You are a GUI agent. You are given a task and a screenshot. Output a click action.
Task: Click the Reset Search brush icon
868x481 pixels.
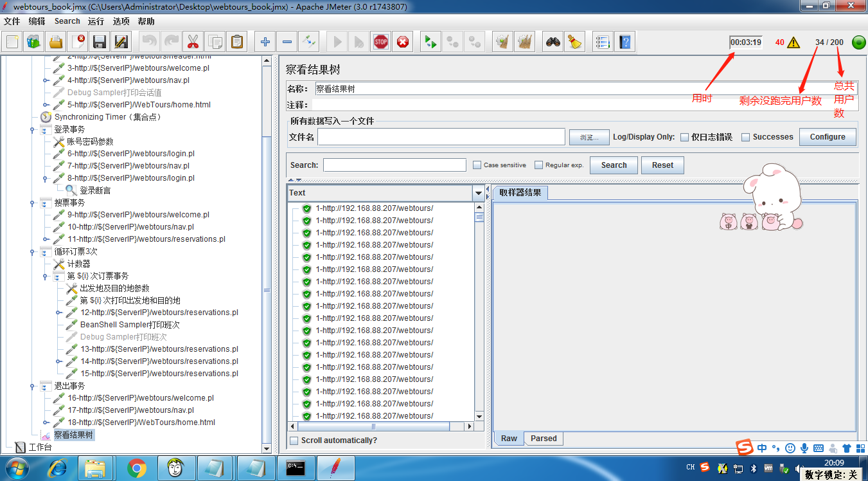tap(574, 42)
